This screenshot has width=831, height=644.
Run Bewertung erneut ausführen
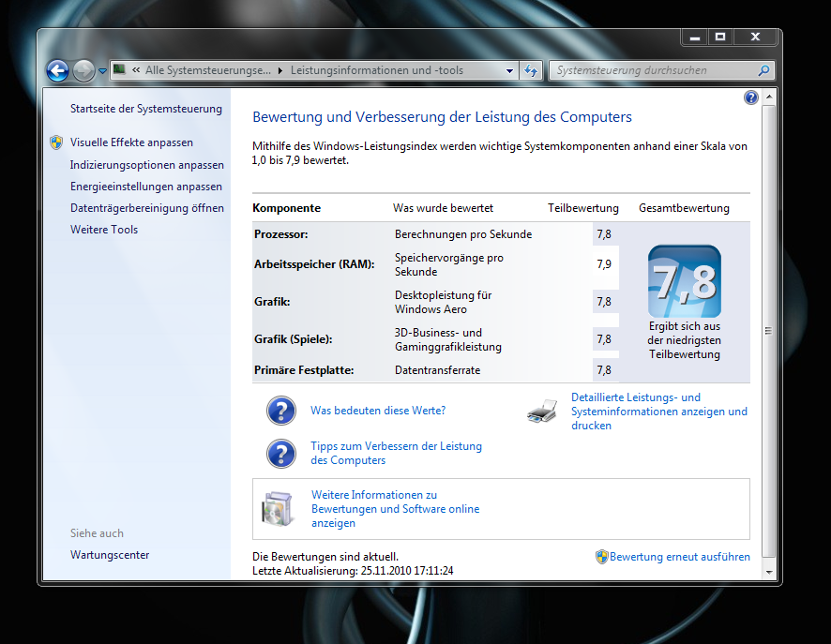[679, 557]
